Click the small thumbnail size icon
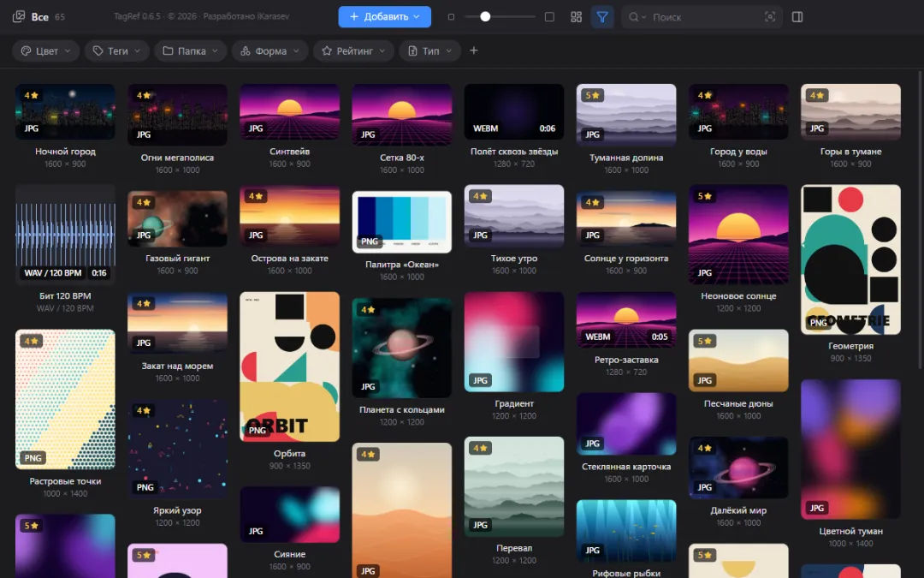This screenshot has height=578, width=924. [x=452, y=17]
